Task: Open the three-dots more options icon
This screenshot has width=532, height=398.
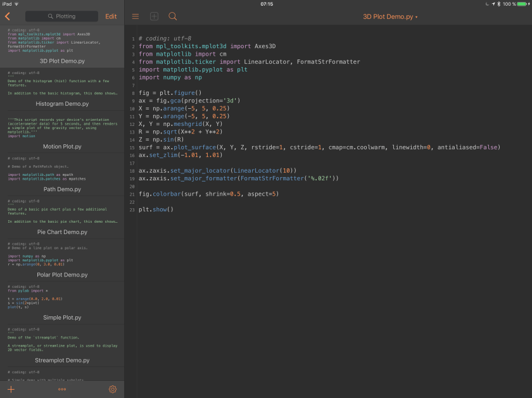Action: tap(62, 389)
